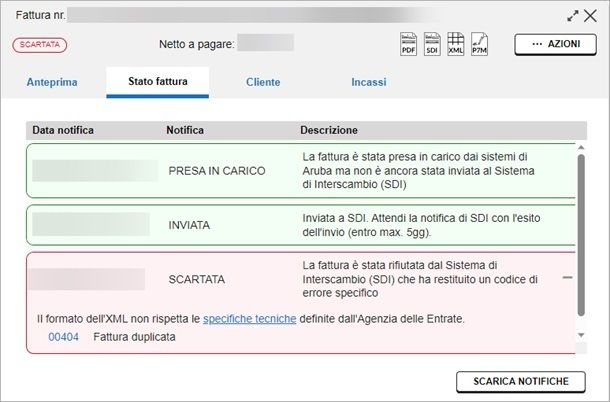Click the Notifica column header

[x=185, y=130]
